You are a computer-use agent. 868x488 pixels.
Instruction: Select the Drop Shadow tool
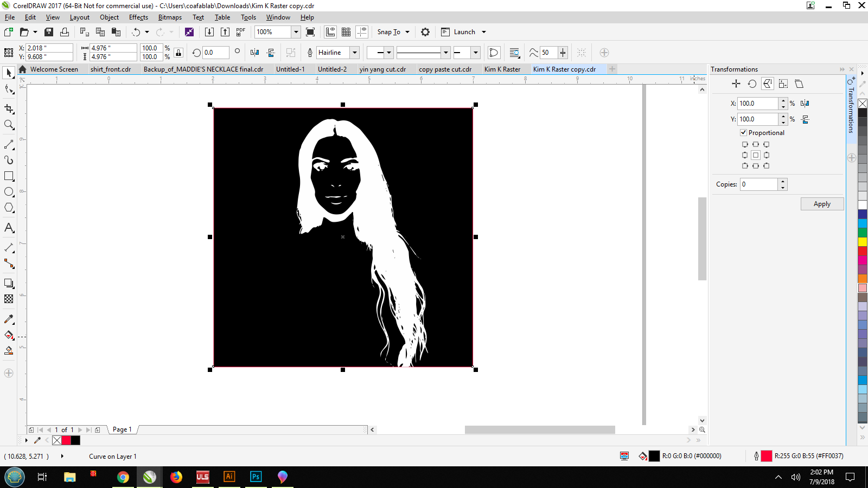tap(9, 283)
